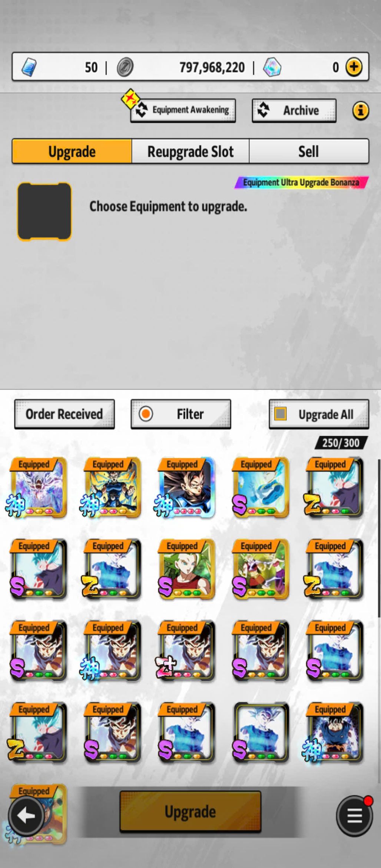Tap the blue ticket currency icon
This screenshot has width=381, height=868.
click(29, 67)
